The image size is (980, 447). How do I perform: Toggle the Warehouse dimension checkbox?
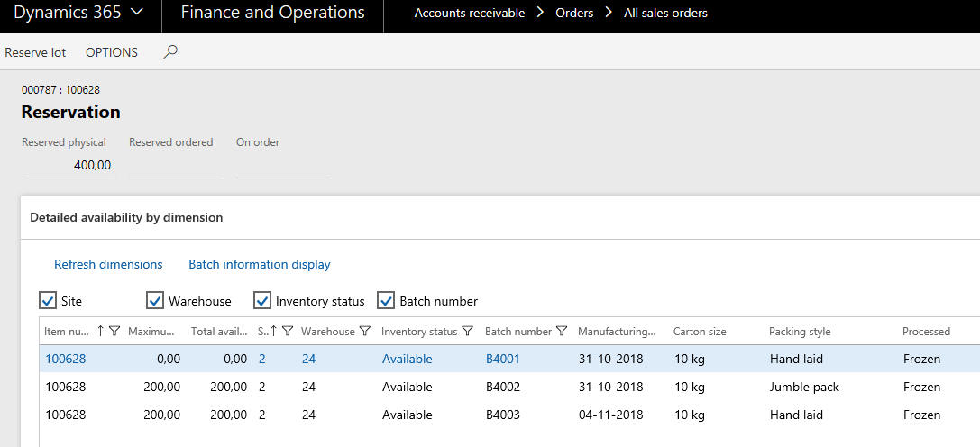155,301
